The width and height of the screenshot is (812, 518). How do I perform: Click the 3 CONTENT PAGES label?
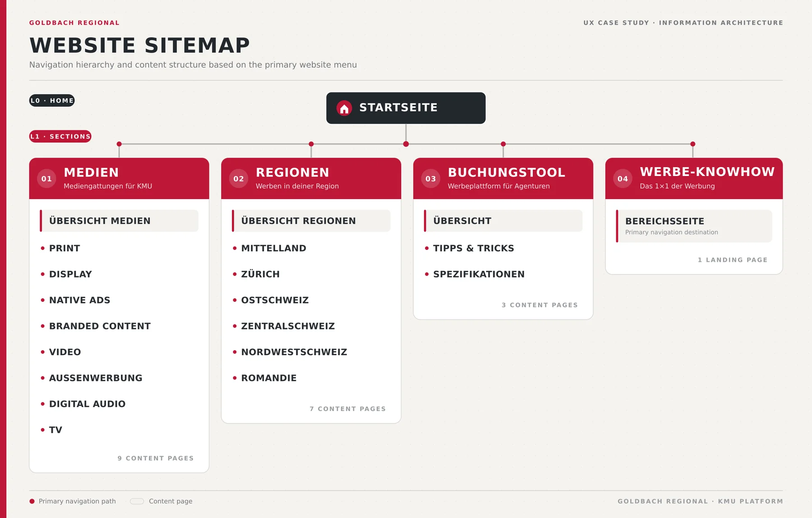click(x=540, y=305)
